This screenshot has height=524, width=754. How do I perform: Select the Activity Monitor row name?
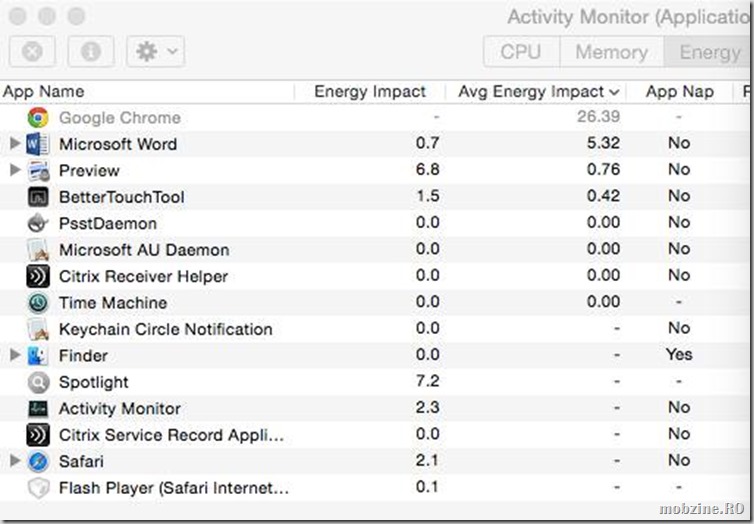pos(120,409)
